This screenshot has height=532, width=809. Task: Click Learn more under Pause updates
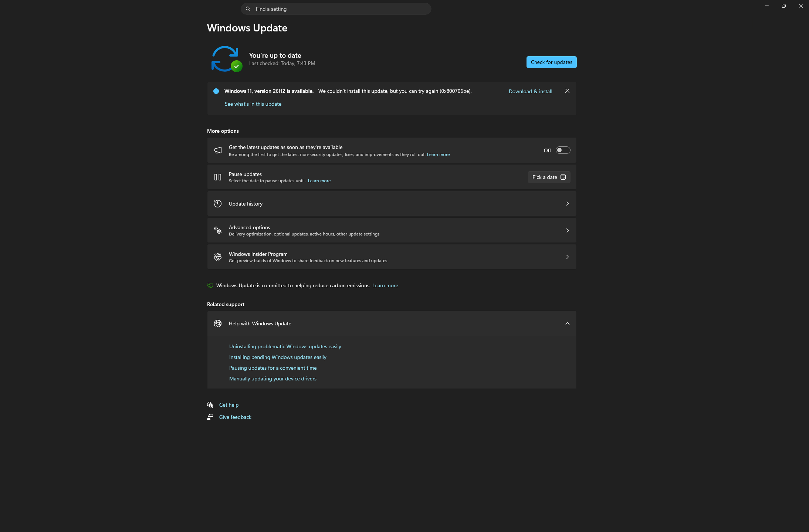319,181
